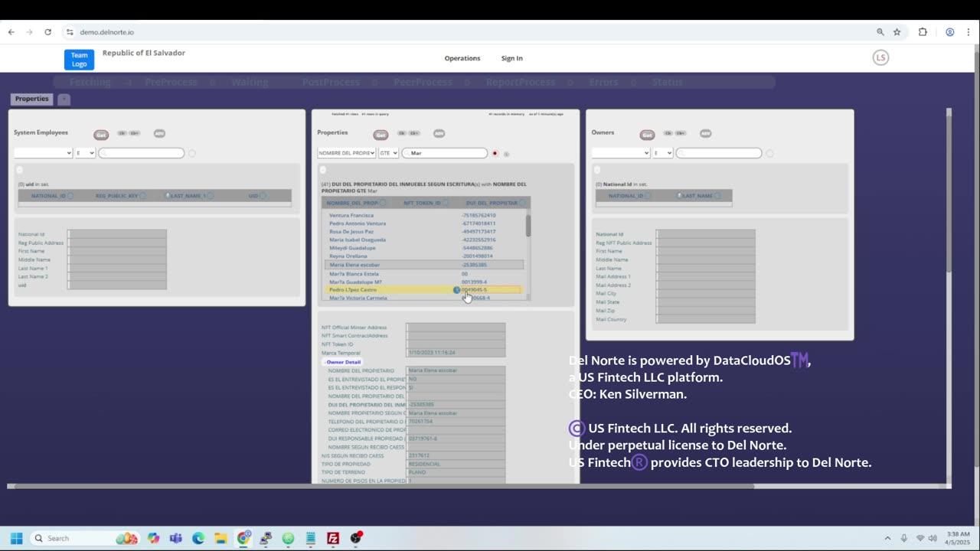Screen dimensions: 980x551
Task: Open Operations menu
Action: [x=462, y=58]
